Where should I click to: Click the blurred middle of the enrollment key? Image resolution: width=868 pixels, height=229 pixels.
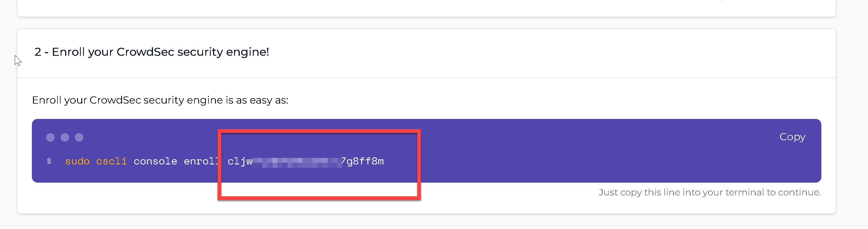tap(297, 162)
